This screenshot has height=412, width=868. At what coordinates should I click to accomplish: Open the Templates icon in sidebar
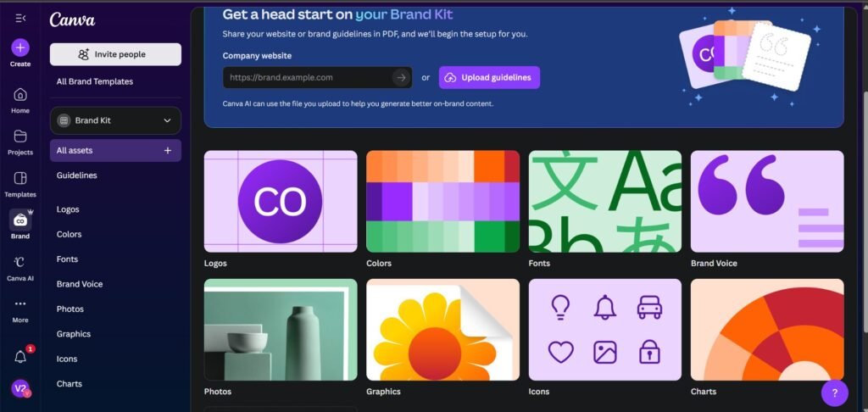(20, 178)
